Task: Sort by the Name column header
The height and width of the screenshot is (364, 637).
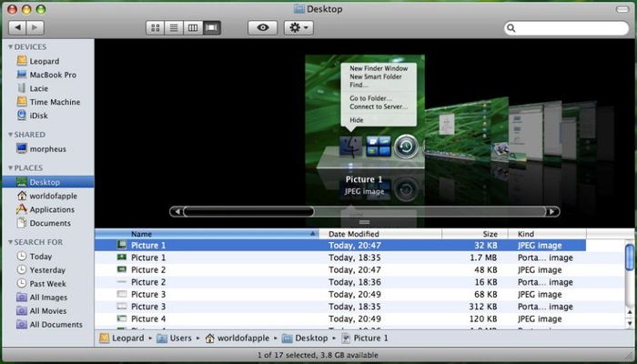Action: coord(207,234)
